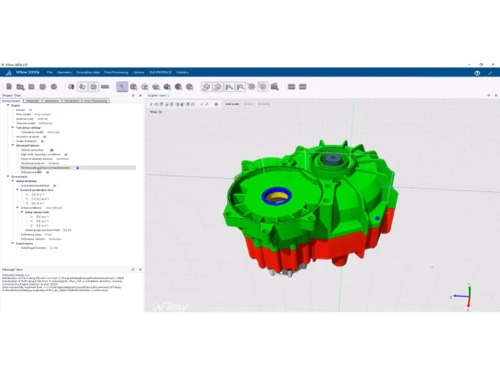
Task: Click the Reference area value Front
Action: pyautogui.click(x=48, y=234)
